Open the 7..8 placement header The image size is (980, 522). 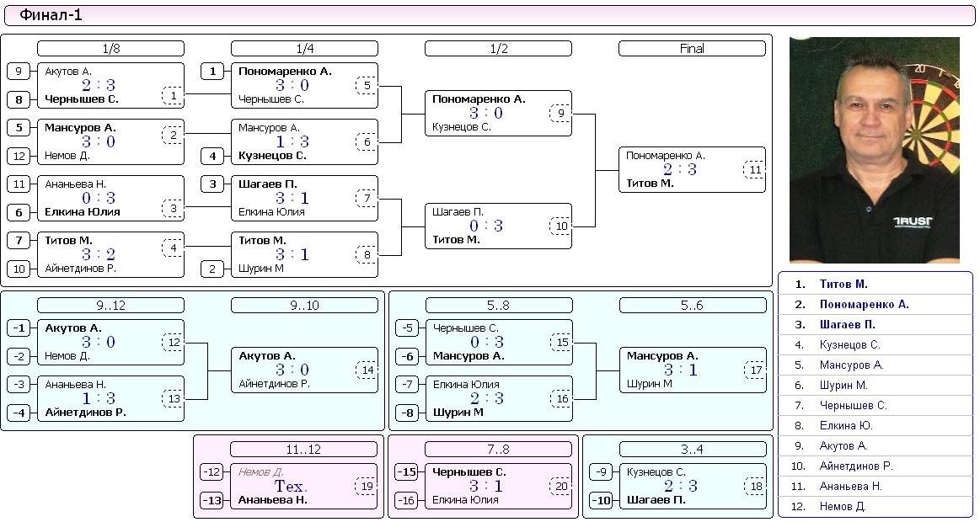pyautogui.click(x=498, y=449)
